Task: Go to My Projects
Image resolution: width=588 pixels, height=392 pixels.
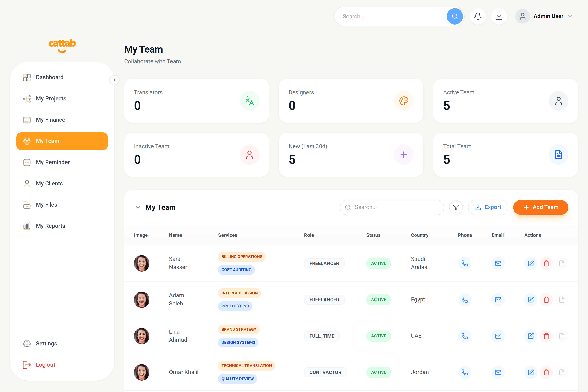Action: 62,98
